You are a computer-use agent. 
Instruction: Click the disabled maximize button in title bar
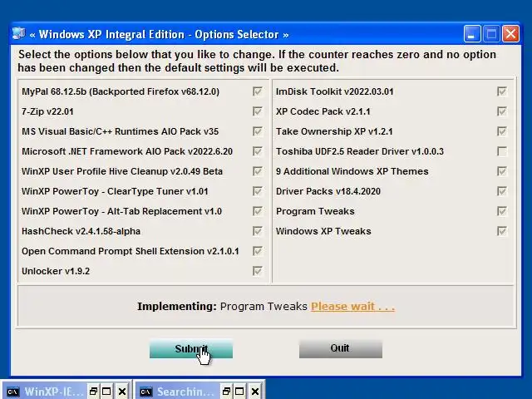491,34
